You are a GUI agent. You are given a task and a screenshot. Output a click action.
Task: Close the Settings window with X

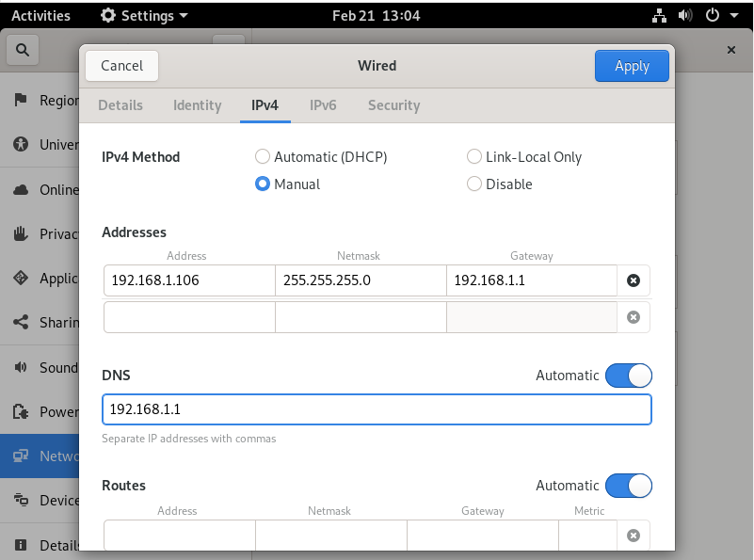[x=731, y=50]
